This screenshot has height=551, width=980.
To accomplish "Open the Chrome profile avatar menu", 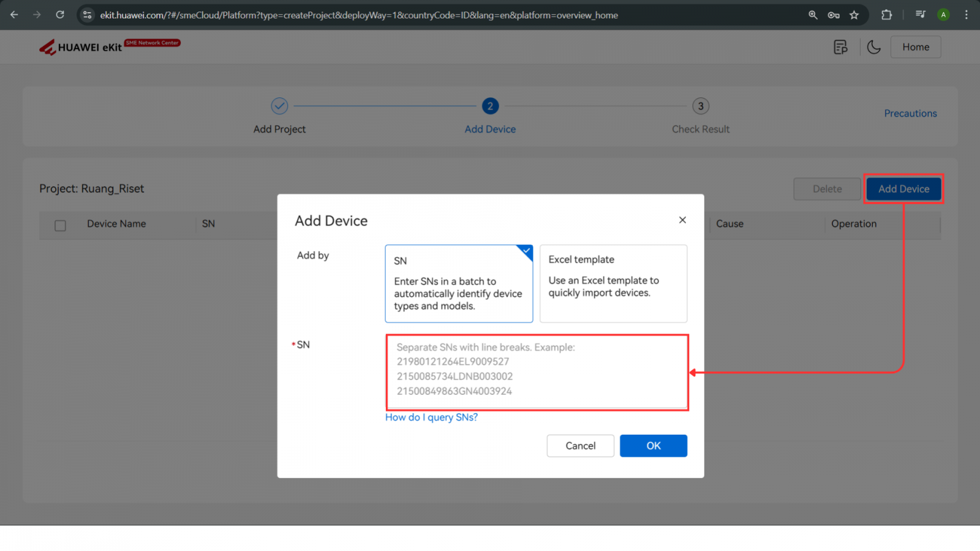I will [x=943, y=15].
